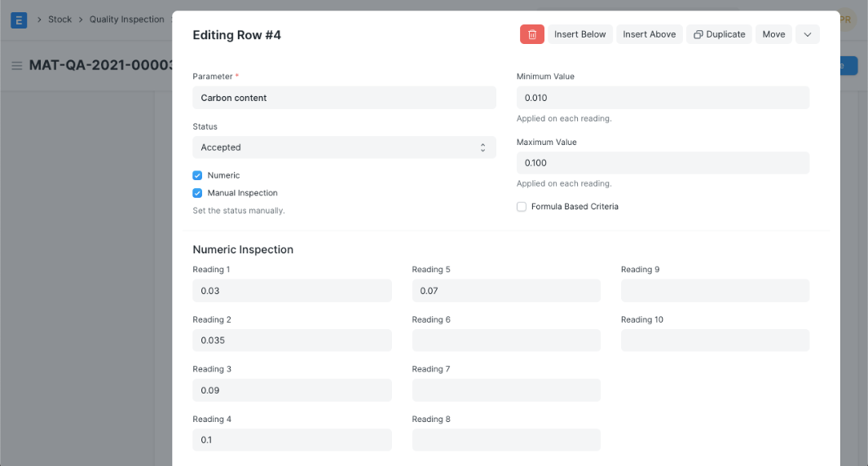This screenshot has height=466, width=868.
Task: Disable the Manual Inspection checkbox
Action: click(197, 194)
